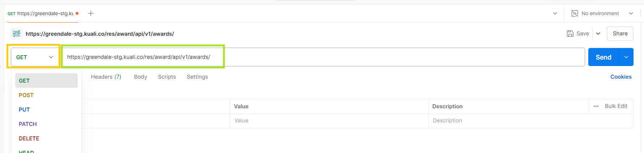Open the three-dots column options icon

pos(596,106)
